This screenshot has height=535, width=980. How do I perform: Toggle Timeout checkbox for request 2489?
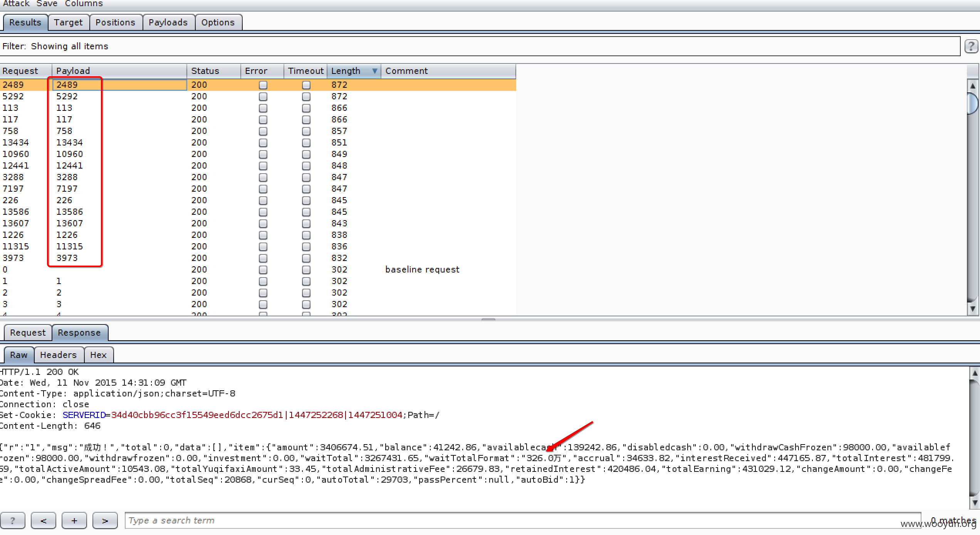pyautogui.click(x=306, y=85)
